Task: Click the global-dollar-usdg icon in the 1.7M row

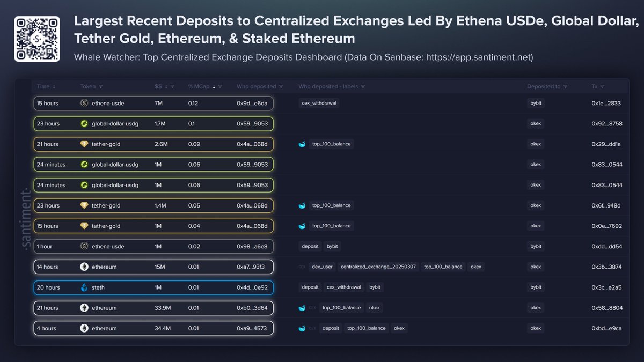Action: [84, 123]
